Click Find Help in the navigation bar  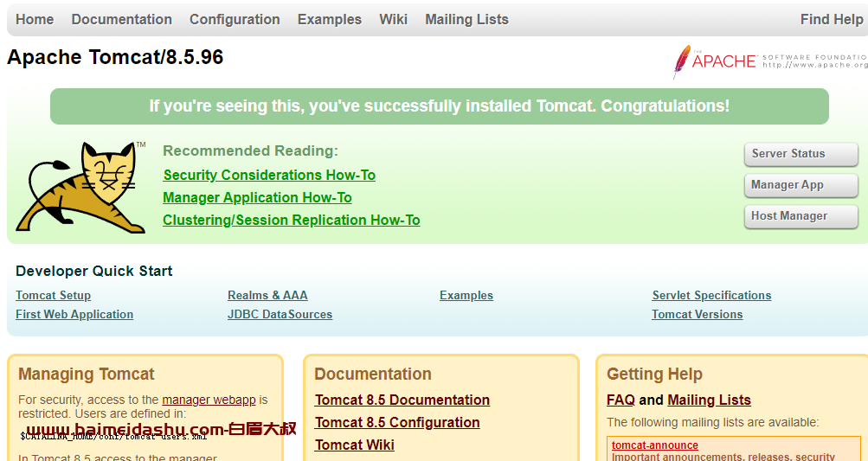coord(832,19)
